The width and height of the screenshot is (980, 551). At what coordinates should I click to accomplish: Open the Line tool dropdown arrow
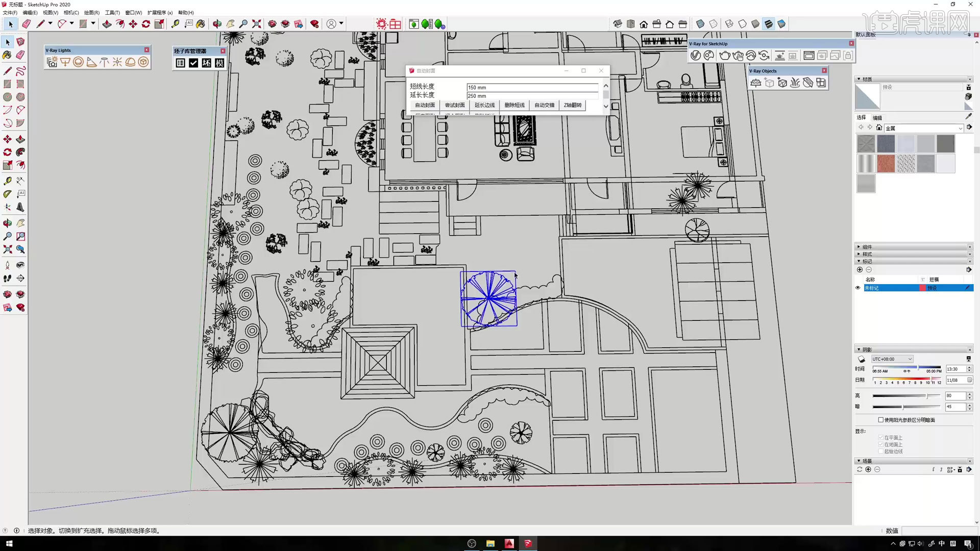[50, 23]
